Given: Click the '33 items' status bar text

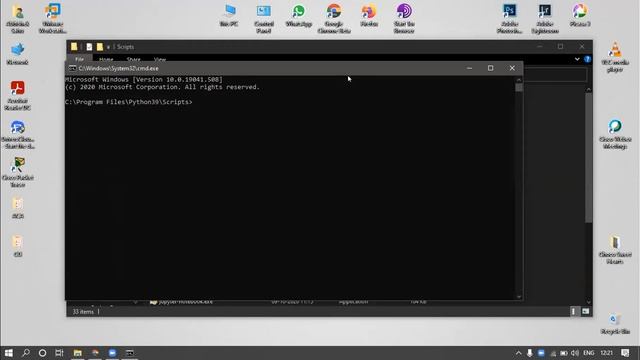Looking at the screenshot, I should pos(83,311).
